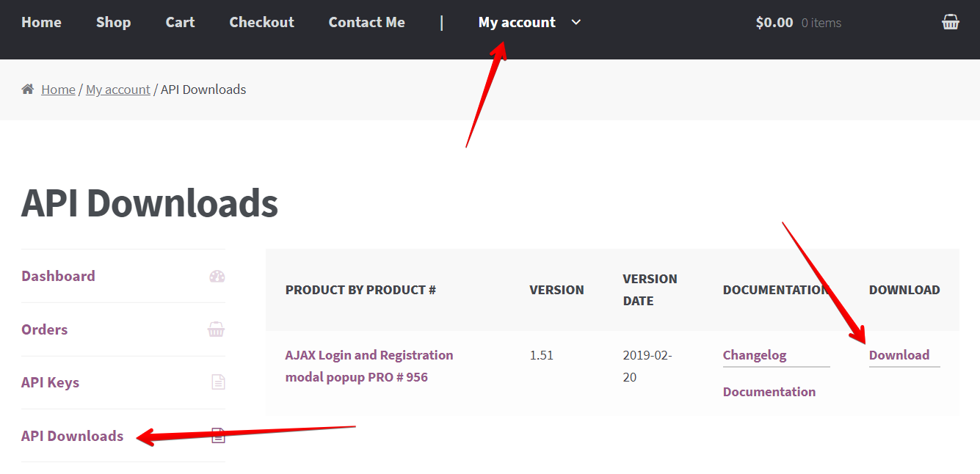Viewport: 980px width, 474px height.
Task: Click the basket icon next to Orders
Action: 216,329
